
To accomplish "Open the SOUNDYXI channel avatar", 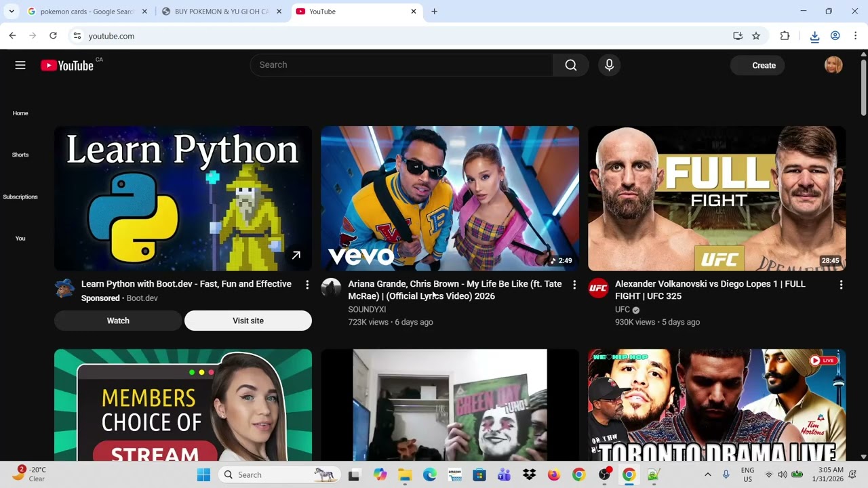I will [x=331, y=288].
